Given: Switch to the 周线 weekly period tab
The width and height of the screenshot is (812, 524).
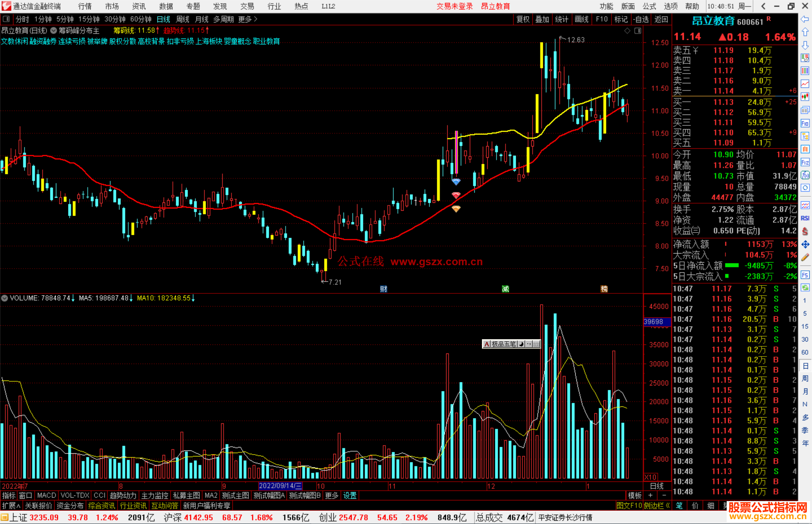Looking at the screenshot, I should [183, 19].
